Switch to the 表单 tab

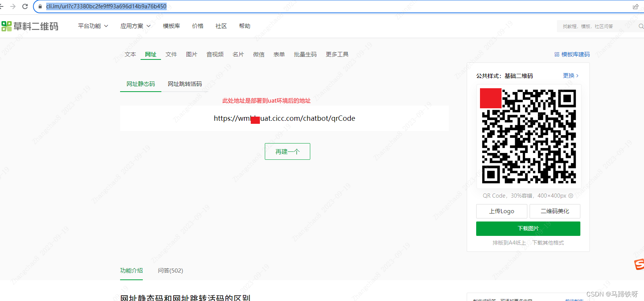[x=279, y=55]
